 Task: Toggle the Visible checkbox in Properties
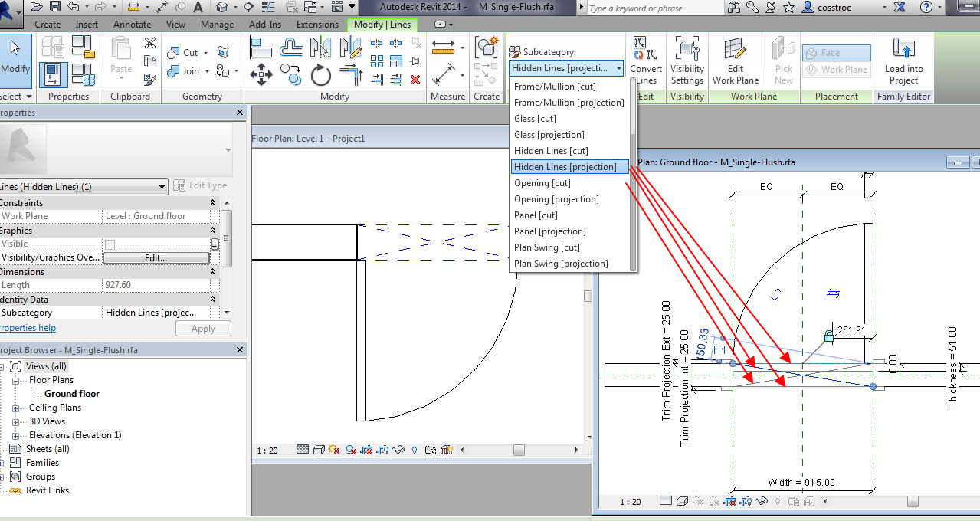tap(110, 244)
